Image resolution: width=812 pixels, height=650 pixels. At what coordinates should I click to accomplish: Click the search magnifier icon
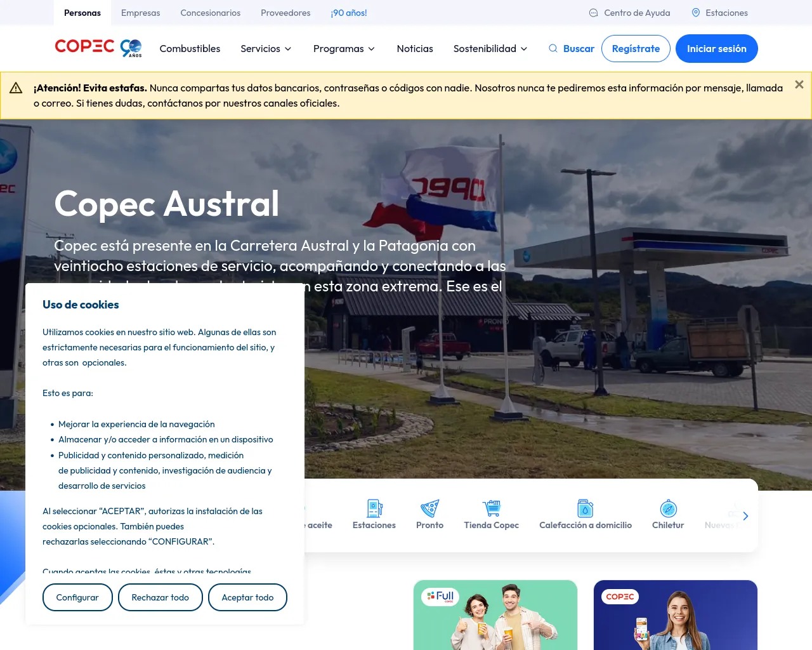point(553,48)
